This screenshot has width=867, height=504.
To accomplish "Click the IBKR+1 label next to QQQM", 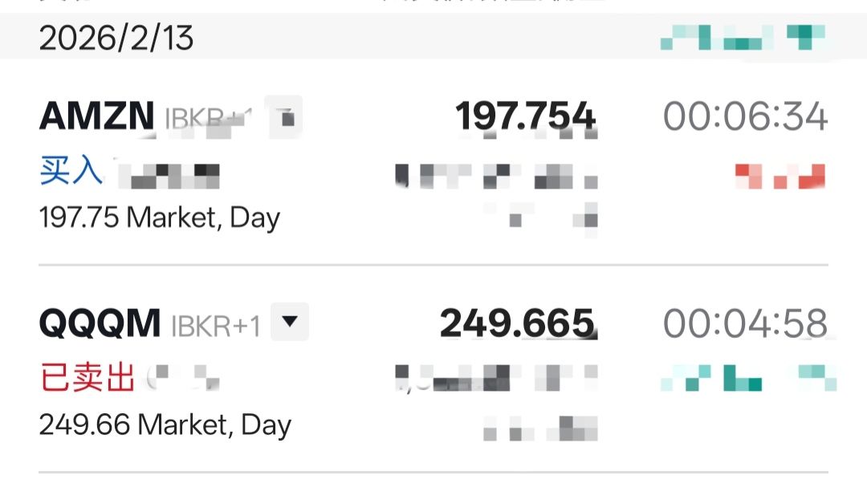I will 215,325.
